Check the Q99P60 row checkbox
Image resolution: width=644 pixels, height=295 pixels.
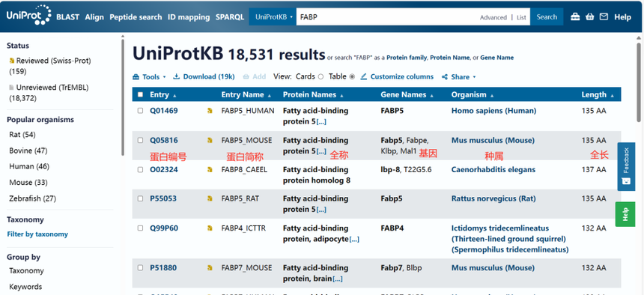141,228
